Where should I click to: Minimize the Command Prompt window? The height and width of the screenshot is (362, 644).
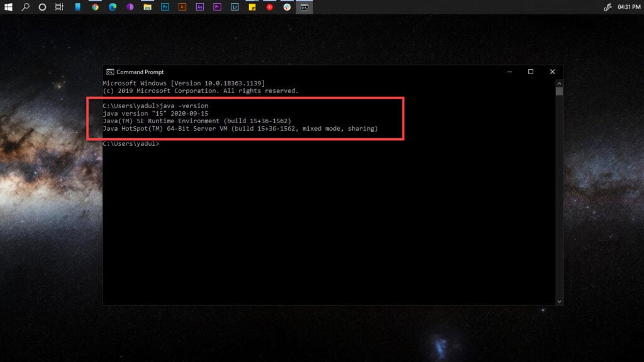click(509, 72)
